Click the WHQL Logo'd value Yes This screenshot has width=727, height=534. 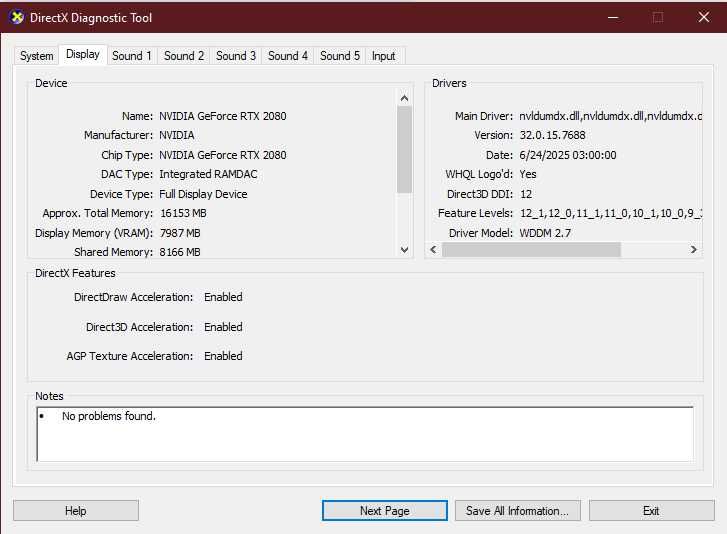click(x=528, y=174)
